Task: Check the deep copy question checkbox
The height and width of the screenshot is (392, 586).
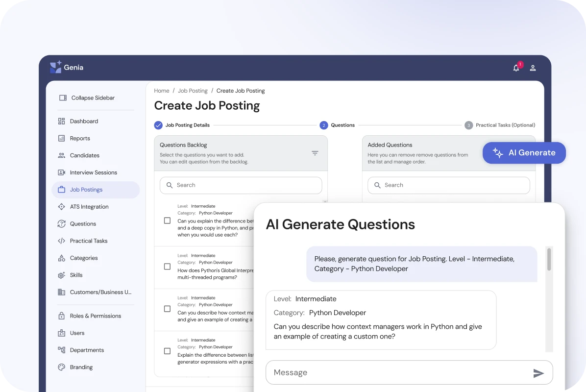Action: (167, 221)
